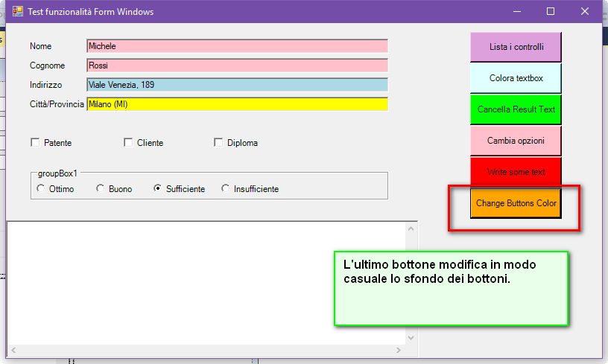Click the Cambia opzioni button
This screenshot has height=364, width=608.
click(x=516, y=141)
